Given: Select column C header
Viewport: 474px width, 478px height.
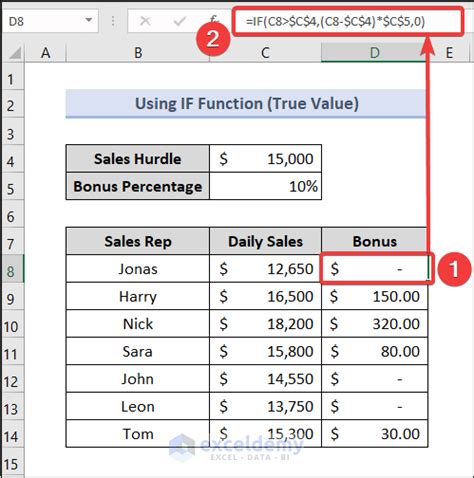Looking at the screenshot, I should 265,53.
